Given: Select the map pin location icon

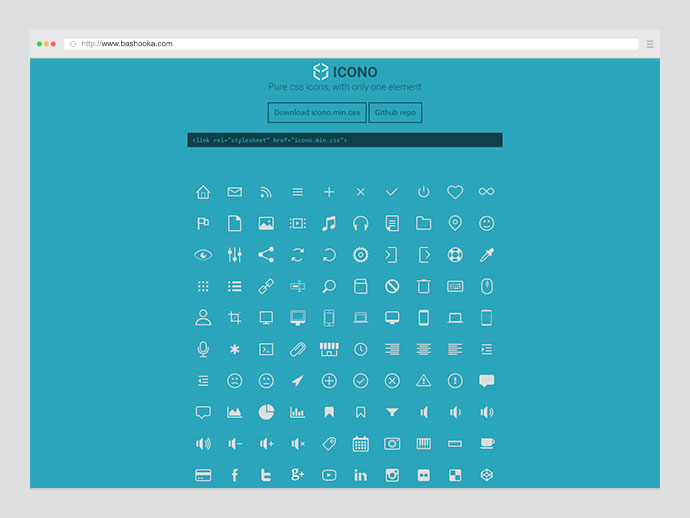Looking at the screenshot, I should coord(455,224).
